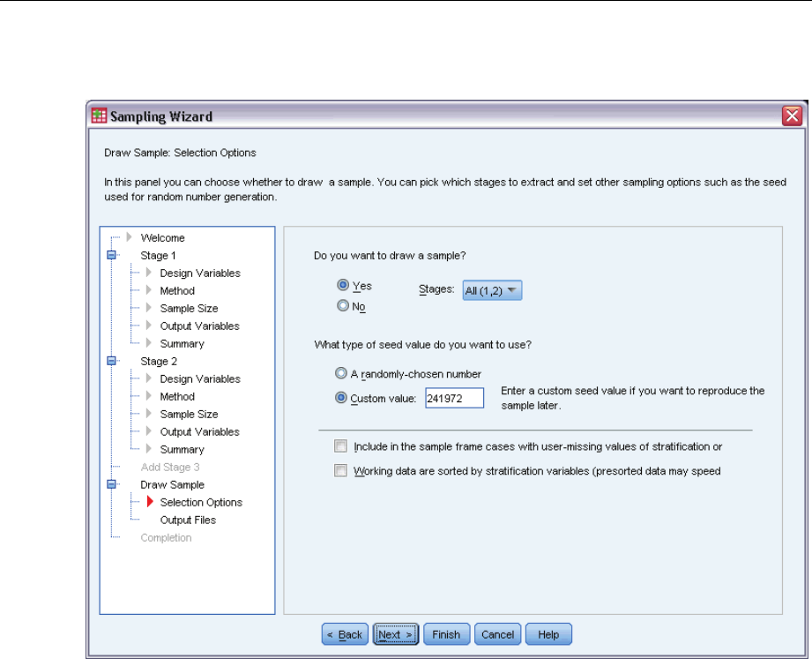812x659 pixels.
Task: Click the 'Do you want to draw a sample?' text
Action: [390, 256]
